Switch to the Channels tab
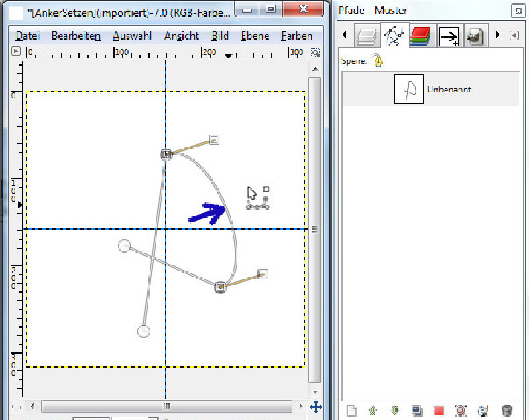Screen dimensions: 529x420 click(x=419, y=35)
